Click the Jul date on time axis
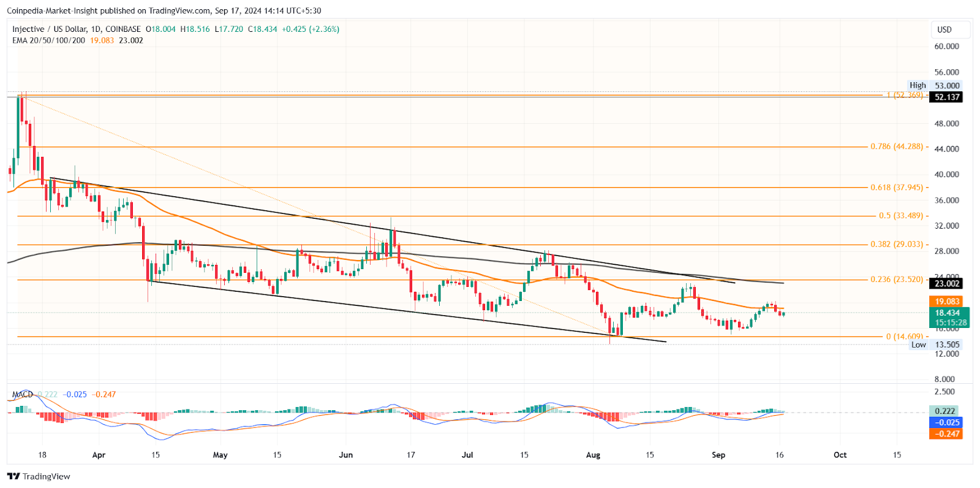The height and width of the screenshot is (488, 980). (467, 455)
